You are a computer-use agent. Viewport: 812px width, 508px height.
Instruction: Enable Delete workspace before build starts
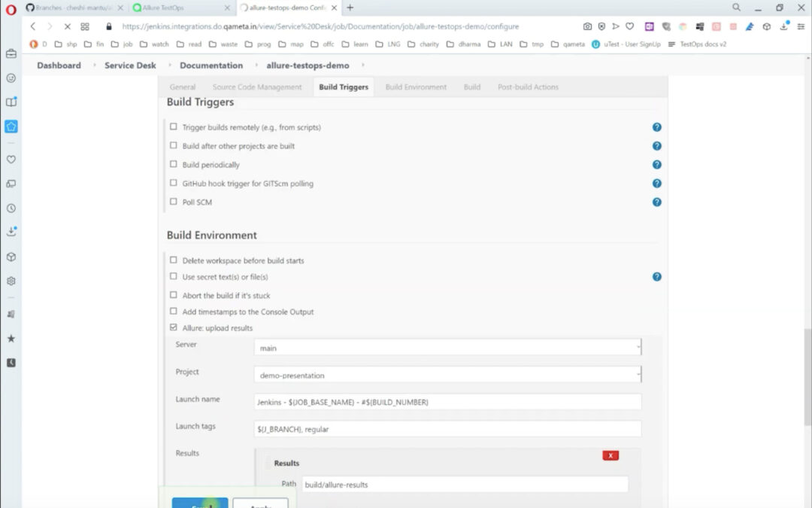[x=174, y=260]
